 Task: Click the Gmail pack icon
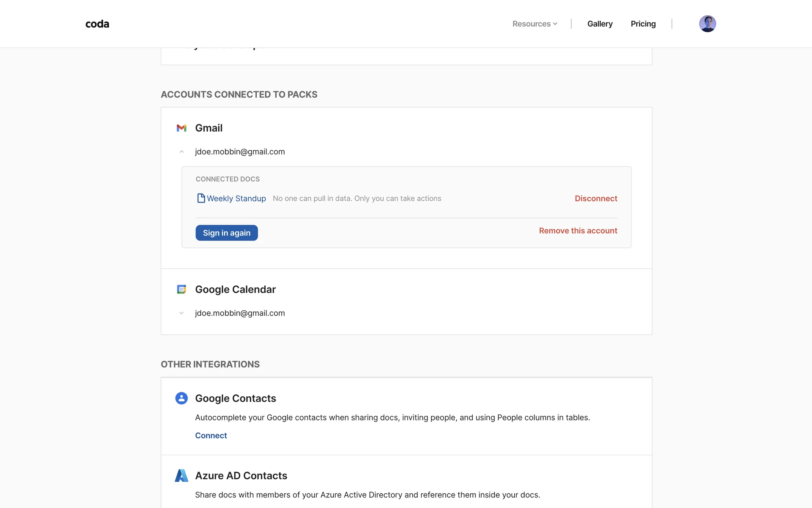181,128
